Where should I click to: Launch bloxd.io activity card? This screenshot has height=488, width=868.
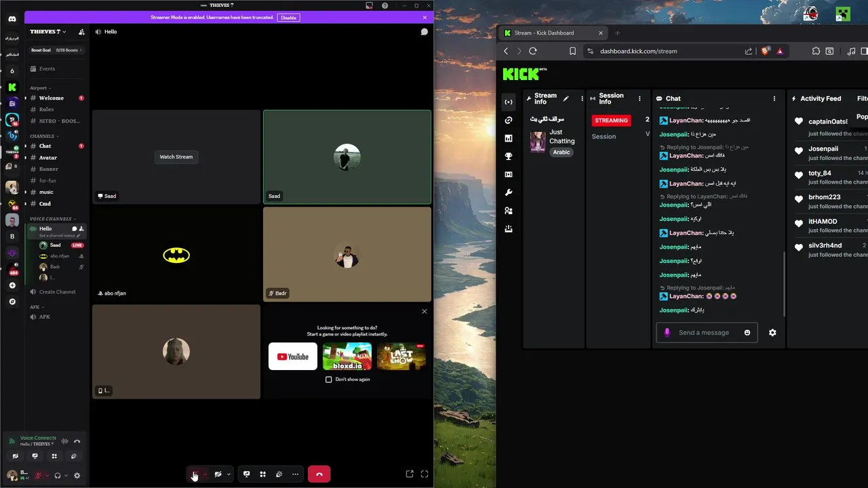[x=347, y=357]
